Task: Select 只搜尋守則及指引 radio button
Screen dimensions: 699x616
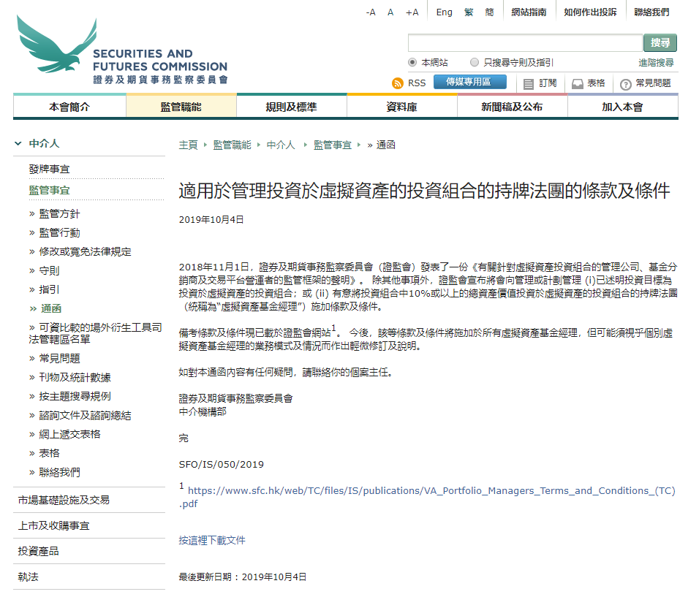Action: point(475,62)
